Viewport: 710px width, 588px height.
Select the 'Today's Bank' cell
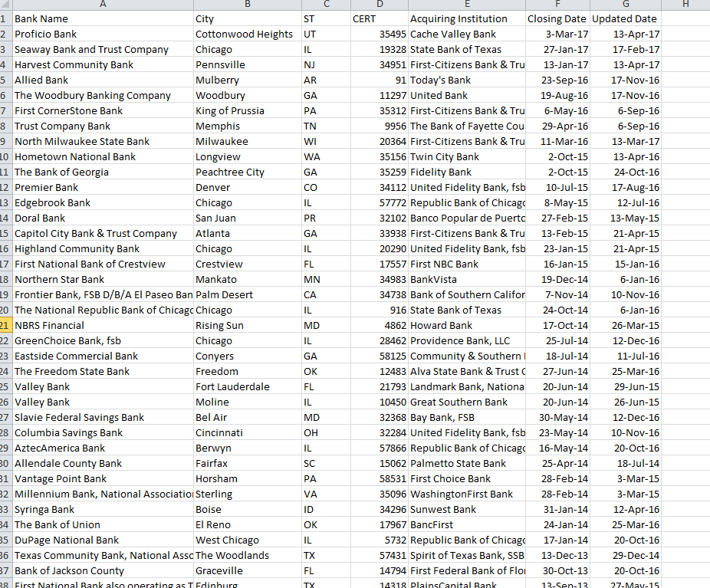coord(467,80)
